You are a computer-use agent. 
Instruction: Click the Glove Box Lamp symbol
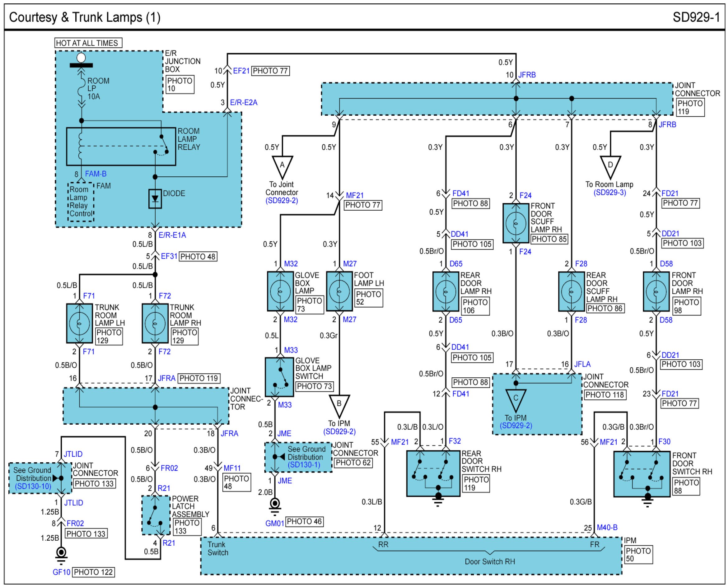click(x=280, y=291)
